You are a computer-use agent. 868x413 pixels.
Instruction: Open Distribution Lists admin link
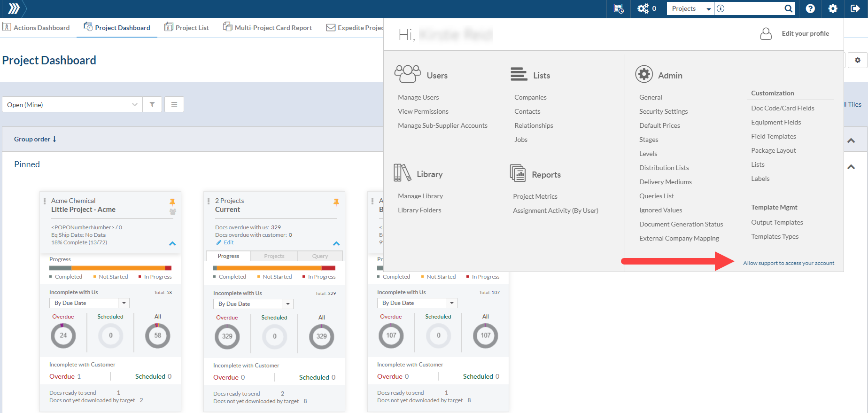coord(664,168)
